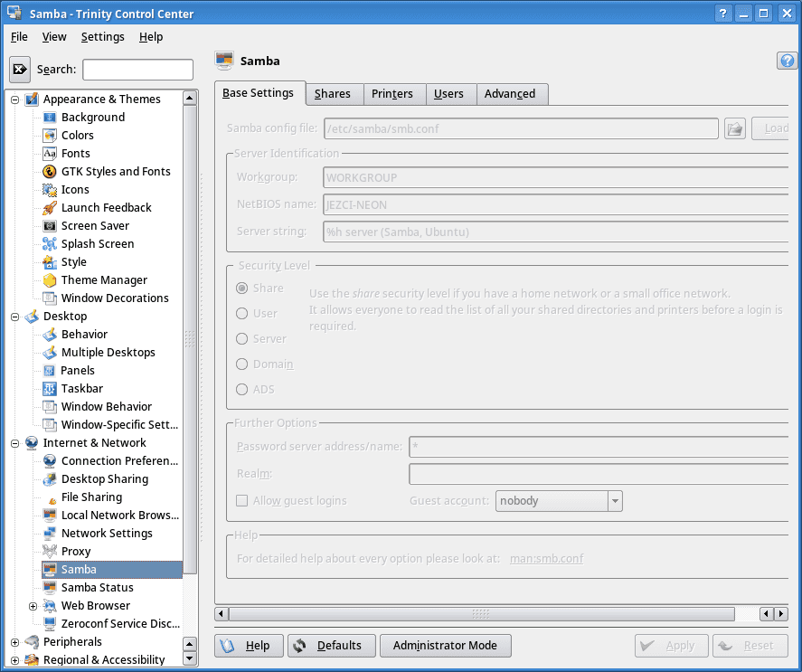802x672 pixels.
Task: Open Panels icon
Action: tap(50, 371)
